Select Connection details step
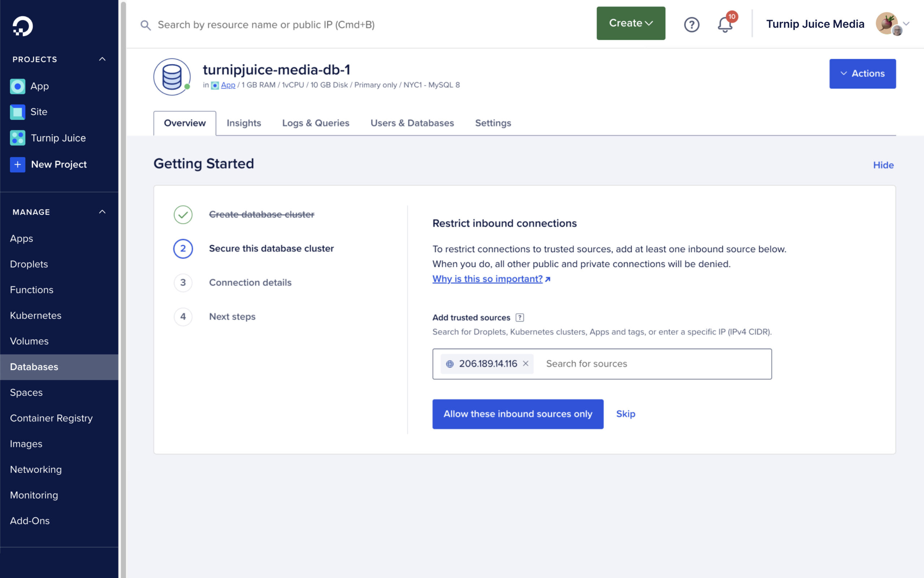 coord(250,282)
